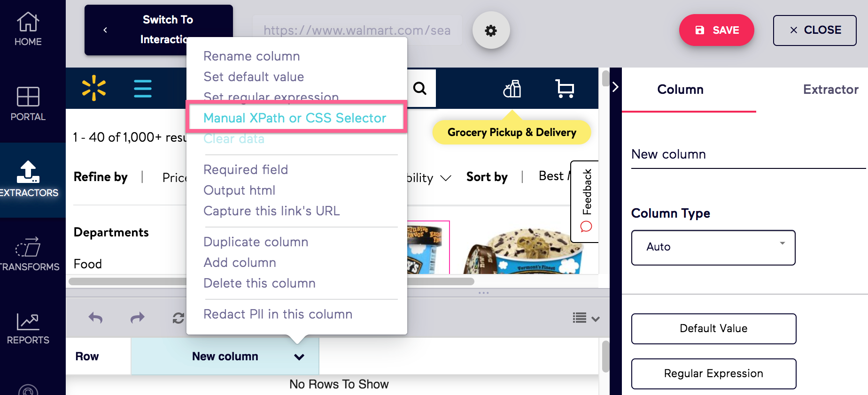
Task: Switch to the Column tab
Action: point(680,90)
